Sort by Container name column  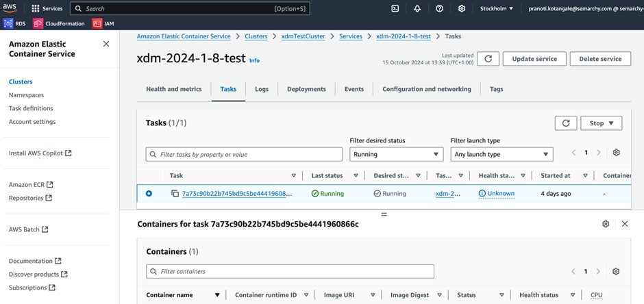pos(217,295)
